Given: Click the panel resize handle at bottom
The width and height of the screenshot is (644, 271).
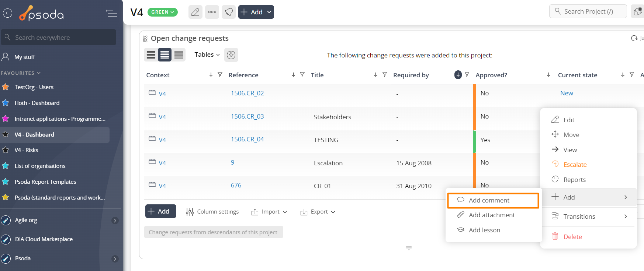Looking at the screenshot, I should pos(409,248).
